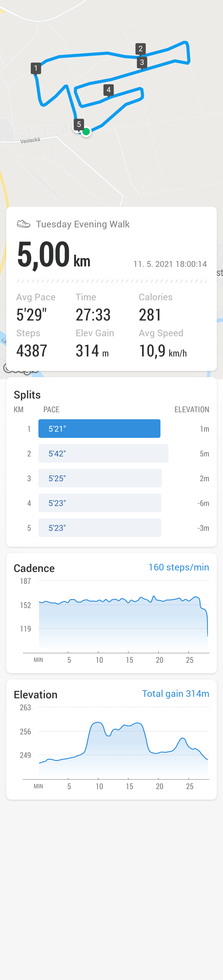Viewport: 223px width, 980px height.
Task: Select the 5'21" split bar for km 1
Action: coord(99,429)
